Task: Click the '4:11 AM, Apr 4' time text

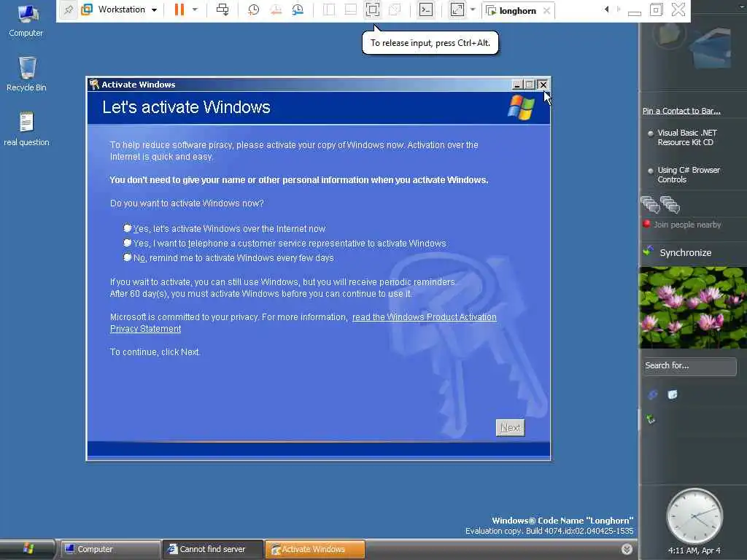Action: point(694,551)
